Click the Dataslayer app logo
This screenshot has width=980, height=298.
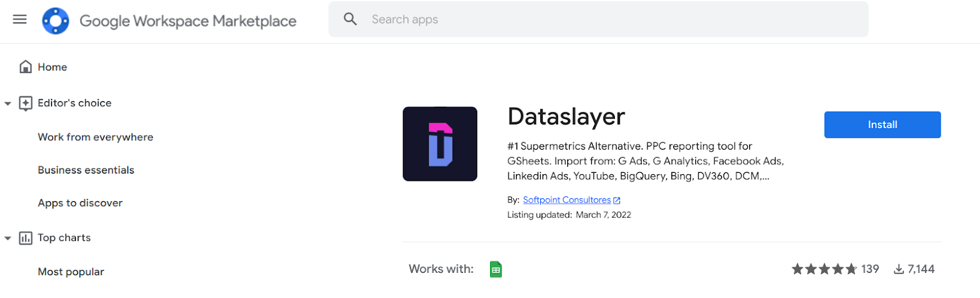440,144
